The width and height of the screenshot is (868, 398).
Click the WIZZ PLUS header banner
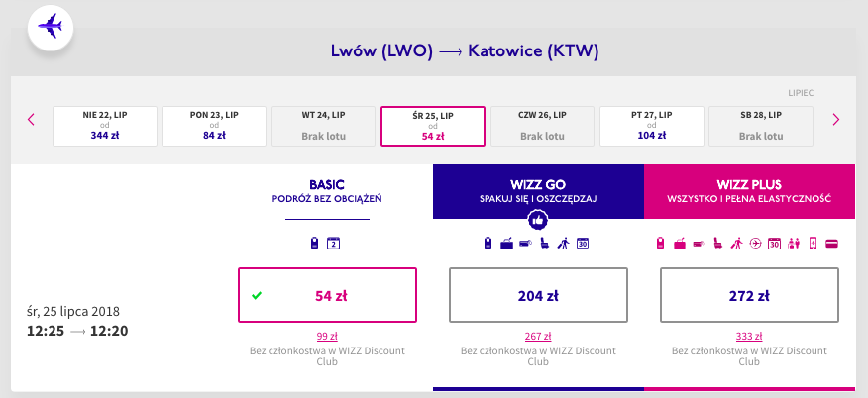coord(749,190)
